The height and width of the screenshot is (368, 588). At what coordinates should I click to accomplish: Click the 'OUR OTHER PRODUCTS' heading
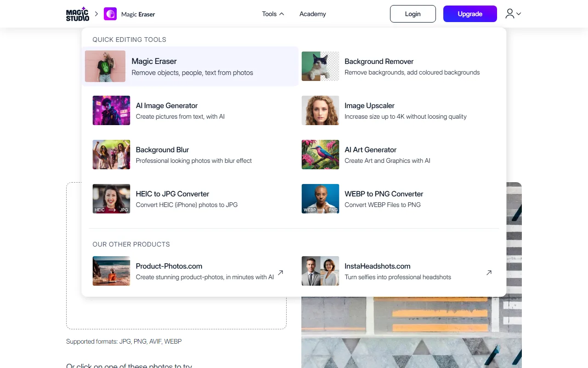pos(131,244)
